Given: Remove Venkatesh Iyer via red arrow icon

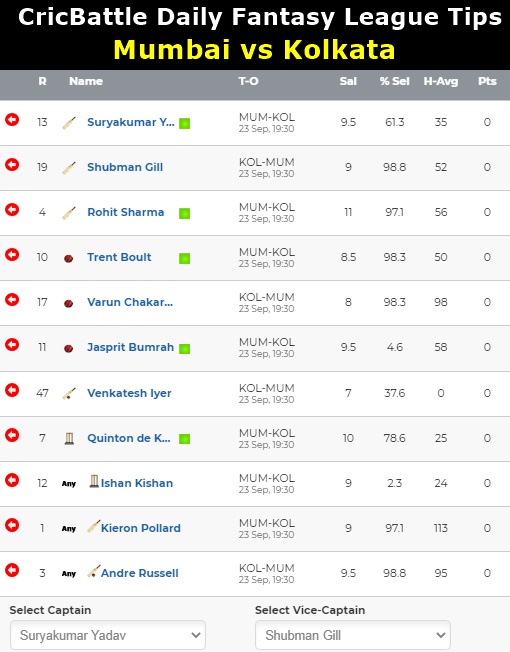Looking at the screenshot, I should (x=12, y=390).
